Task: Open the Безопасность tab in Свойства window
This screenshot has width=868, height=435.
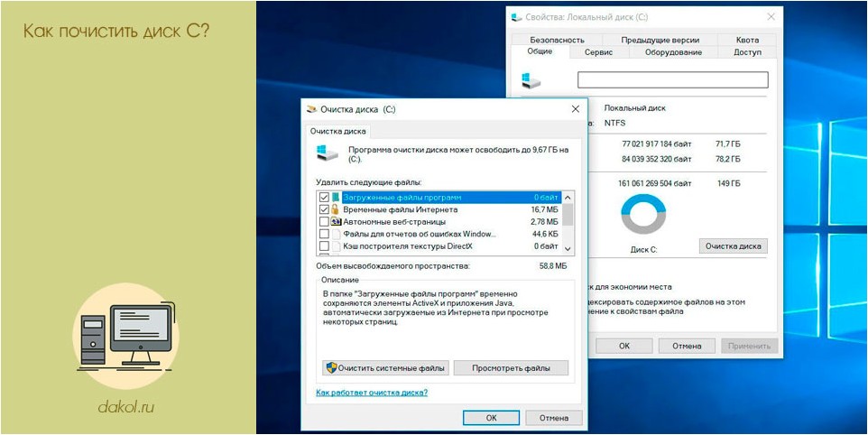Action: pyautogui.click(x=557, y=40)
